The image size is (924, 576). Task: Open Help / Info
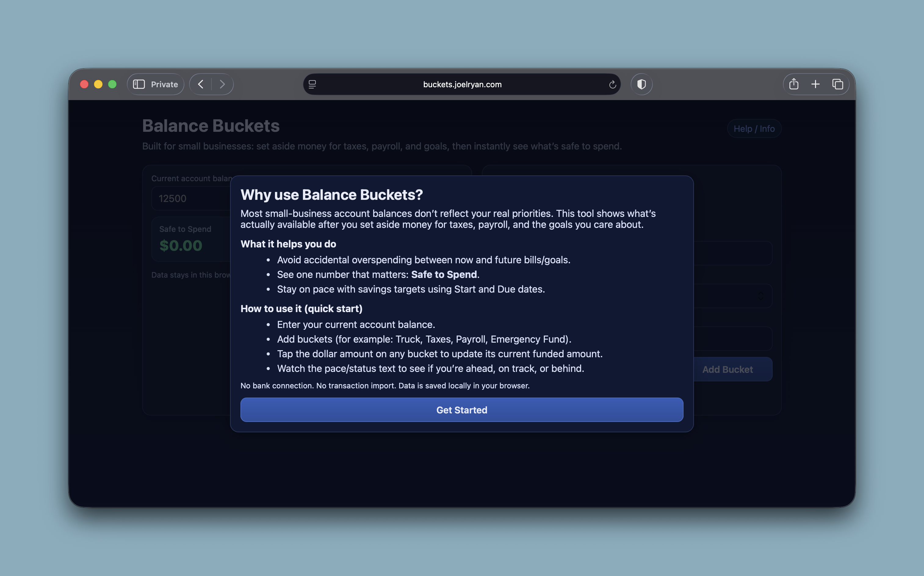pos(754,128)
